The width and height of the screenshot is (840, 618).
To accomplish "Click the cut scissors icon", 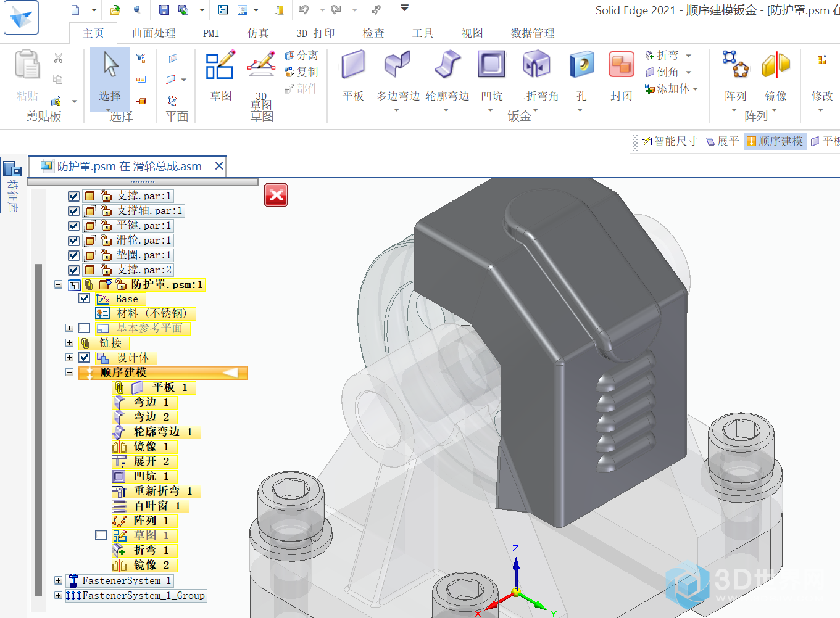I will pos(58,58).
